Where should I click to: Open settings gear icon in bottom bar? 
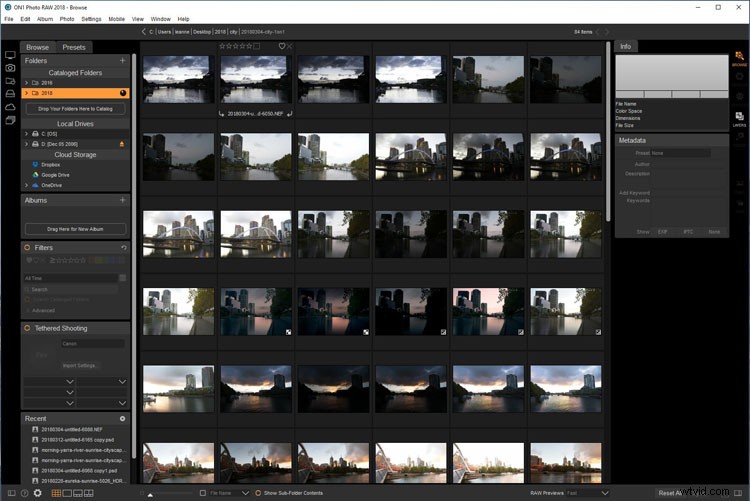tap(37, 493)
